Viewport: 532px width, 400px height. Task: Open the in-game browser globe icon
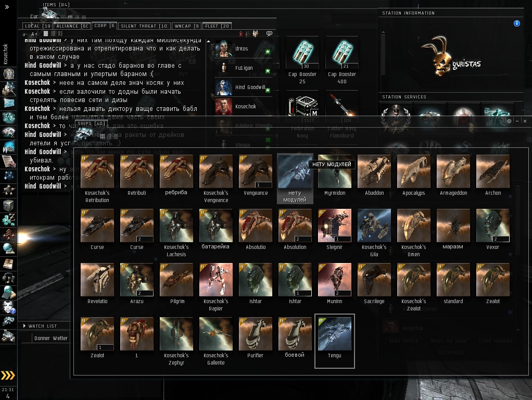[x=8, y=249]
